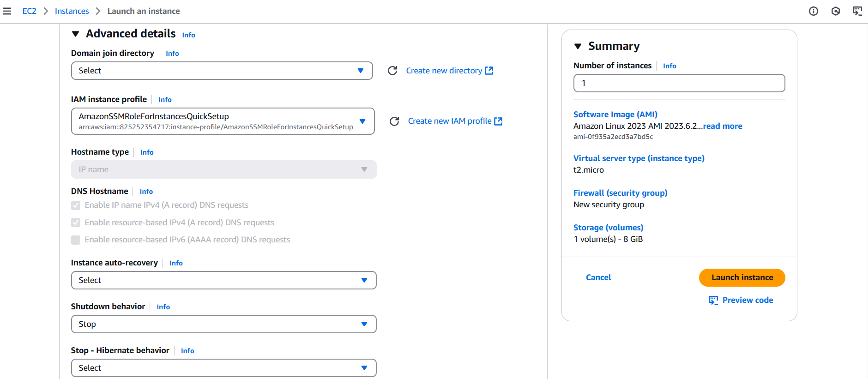Screen dimensions: 868x379
Task: Click the Preview code icon
Action: (x=713, y=301)
